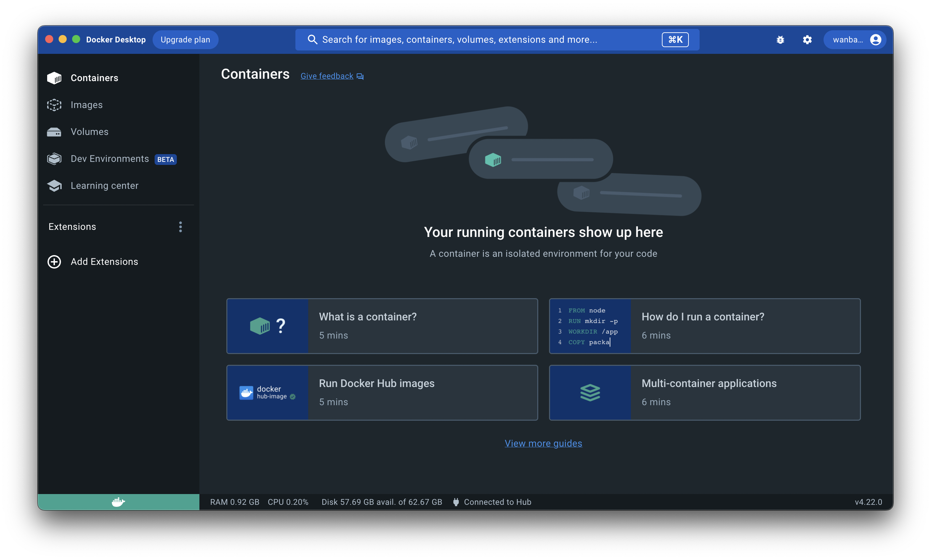
Task: Open the Run Docker Hub images guide
Action: click(x=382, y=392)
